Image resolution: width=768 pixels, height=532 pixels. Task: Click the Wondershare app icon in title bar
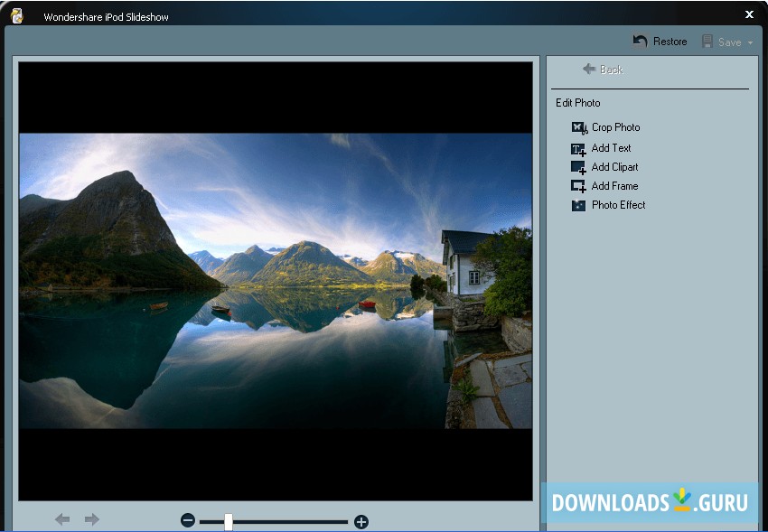coord(16,15)
